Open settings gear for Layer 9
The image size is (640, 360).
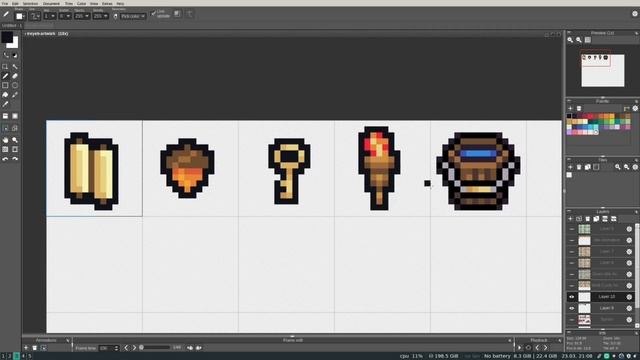[629, 309]
